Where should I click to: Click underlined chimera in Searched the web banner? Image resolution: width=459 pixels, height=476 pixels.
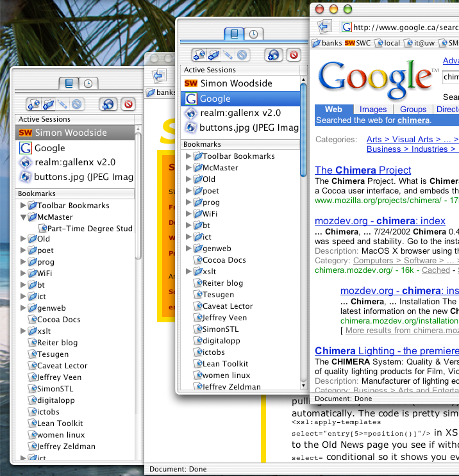(x=413, y=120)
